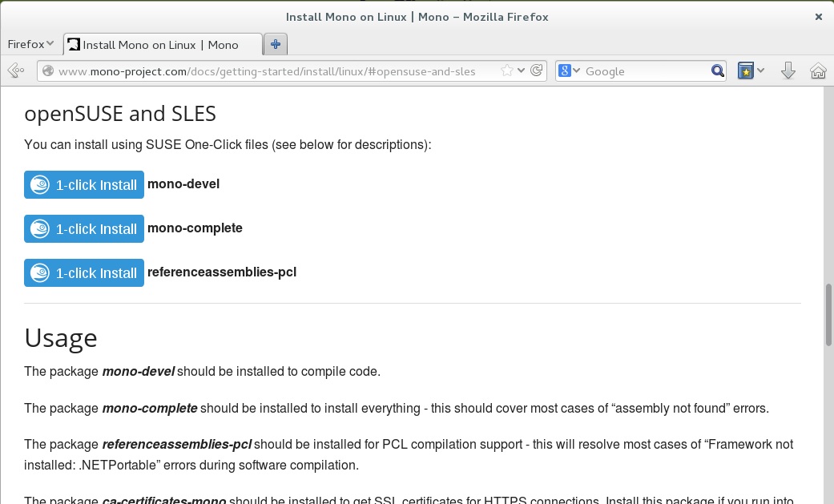834x504 pixels.
Task: Close the Firefox window
Action: click(818, 16)
